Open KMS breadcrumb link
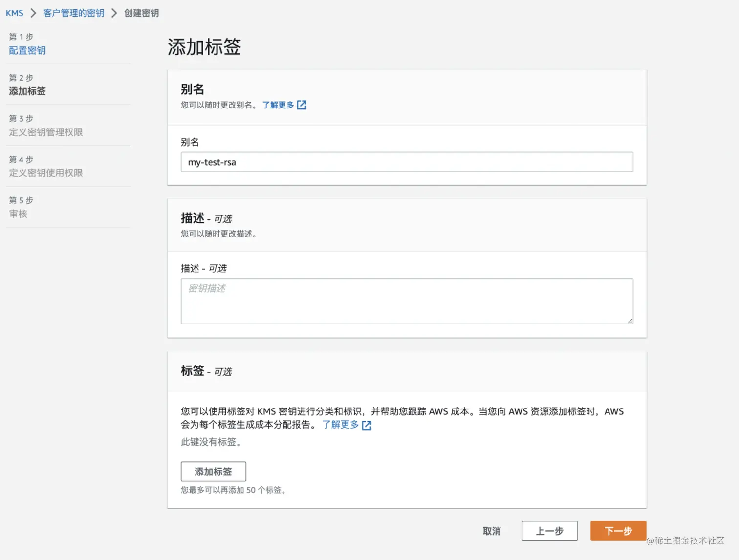Image resolution: width=739 pixels, height=560 pixels. coord(15,13)
